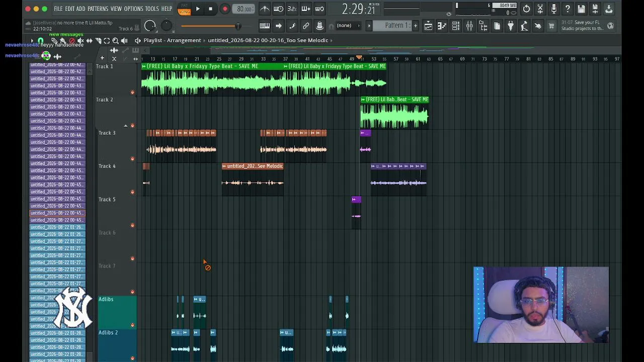The height and width of the screenshot is (362, 644).
Task: Select the playlist Select tool
Action: pyautogui.click(x=107, y=40)
